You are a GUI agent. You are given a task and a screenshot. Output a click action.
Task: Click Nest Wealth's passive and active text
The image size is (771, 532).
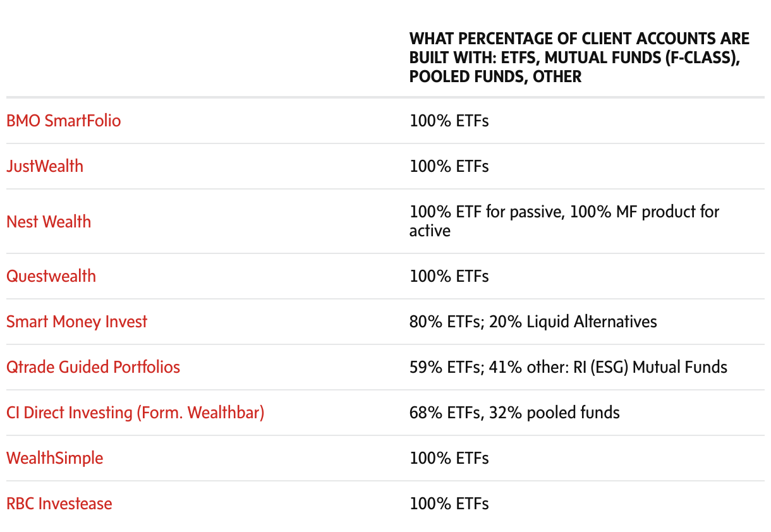click(x=564, y=221)
